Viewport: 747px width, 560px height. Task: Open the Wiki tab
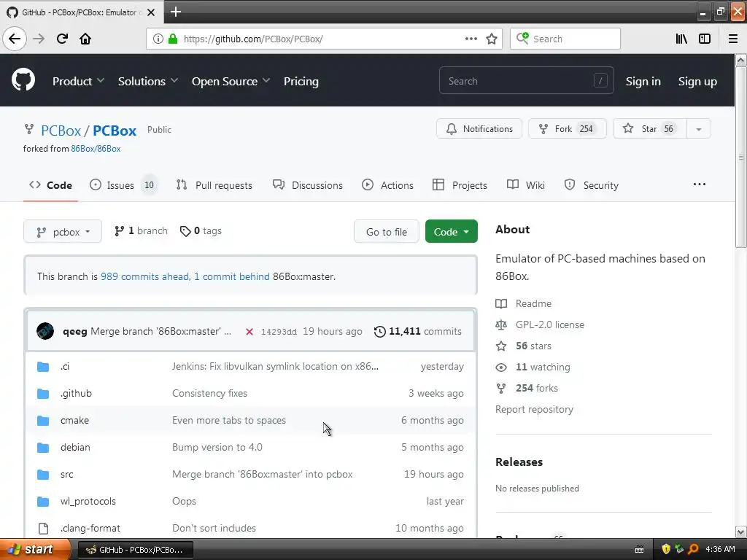526,185
